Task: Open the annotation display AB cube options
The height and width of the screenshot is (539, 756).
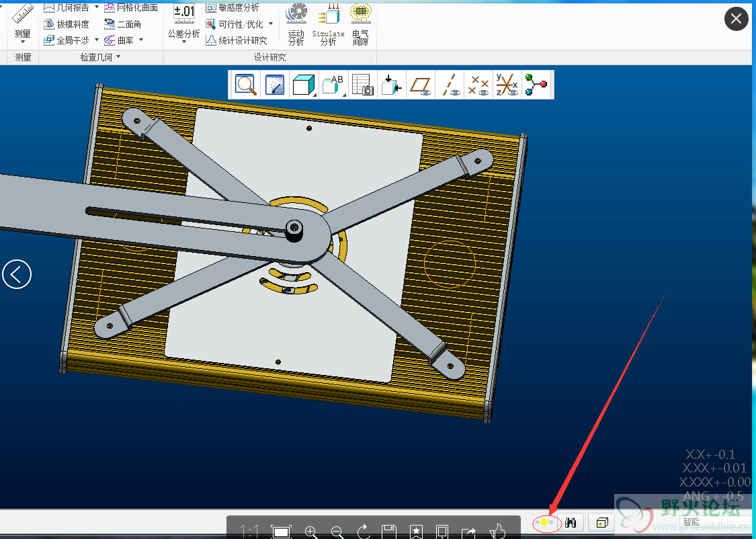Action: 333,85
